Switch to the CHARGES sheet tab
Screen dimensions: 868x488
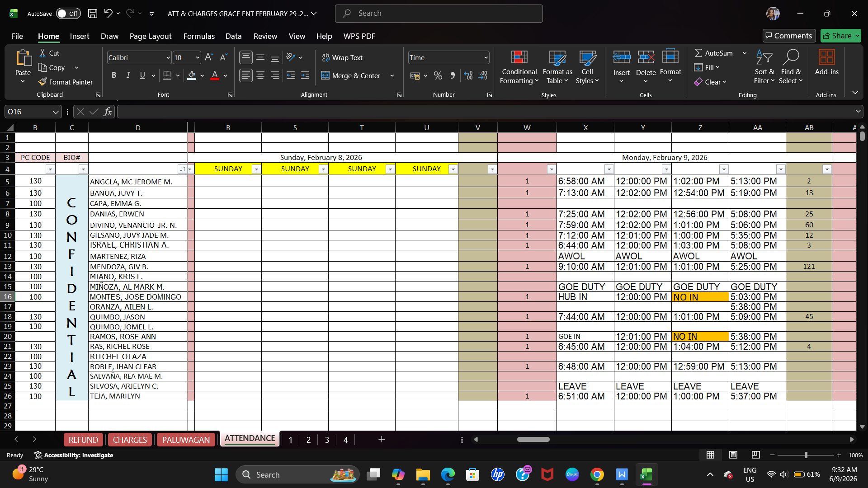click(x=130, y=440)
